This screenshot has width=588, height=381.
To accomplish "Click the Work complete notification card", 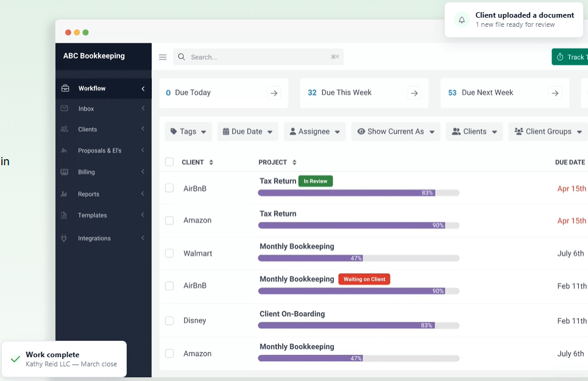I will pos(64,359).
